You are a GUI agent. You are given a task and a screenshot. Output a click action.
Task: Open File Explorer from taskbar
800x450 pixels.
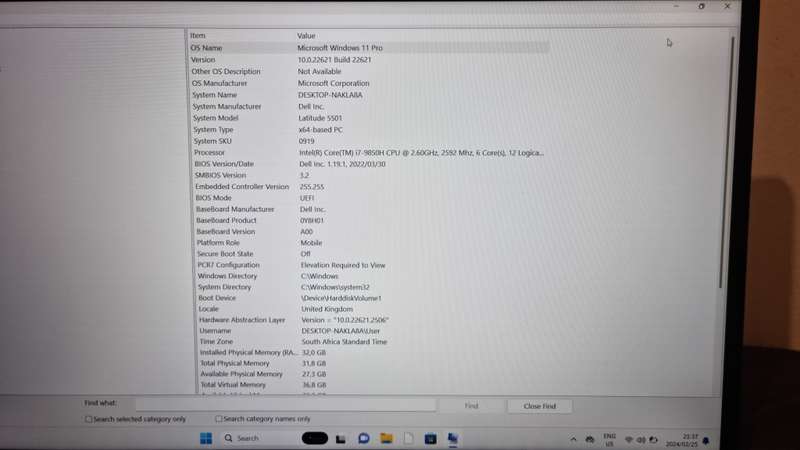point(387,438)
